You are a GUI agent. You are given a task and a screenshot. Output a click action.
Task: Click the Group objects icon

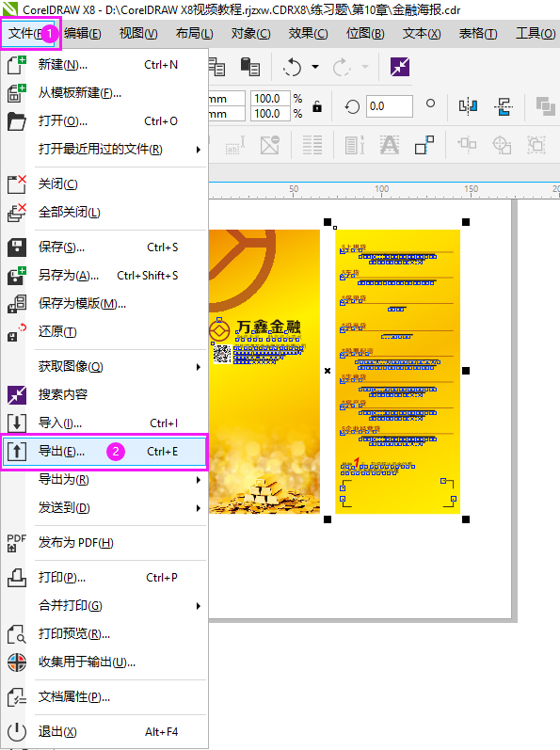[x=467, y=145]
